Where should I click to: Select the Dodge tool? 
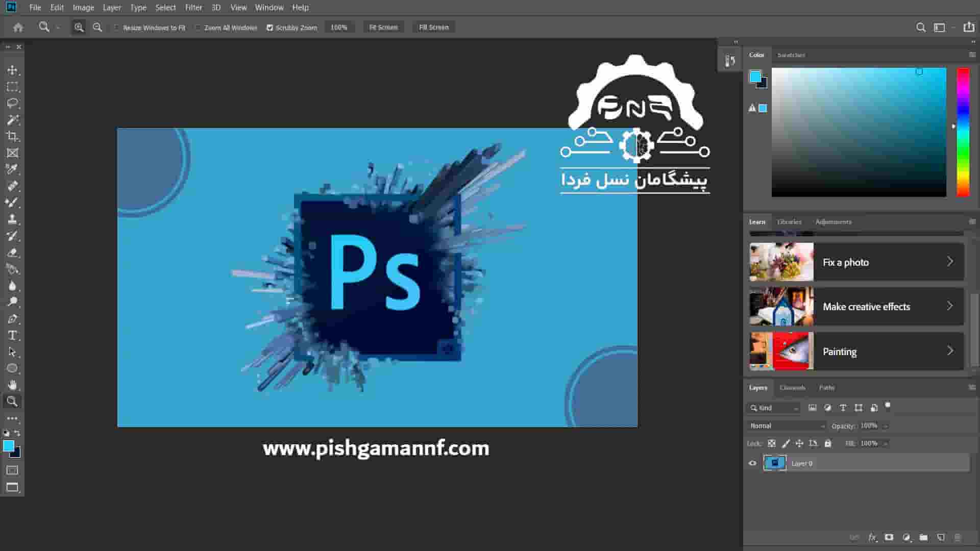tap(12, 302)
